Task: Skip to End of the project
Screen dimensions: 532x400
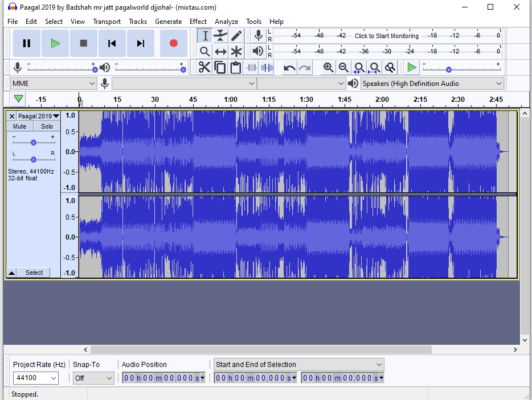Action: point(141,43)
